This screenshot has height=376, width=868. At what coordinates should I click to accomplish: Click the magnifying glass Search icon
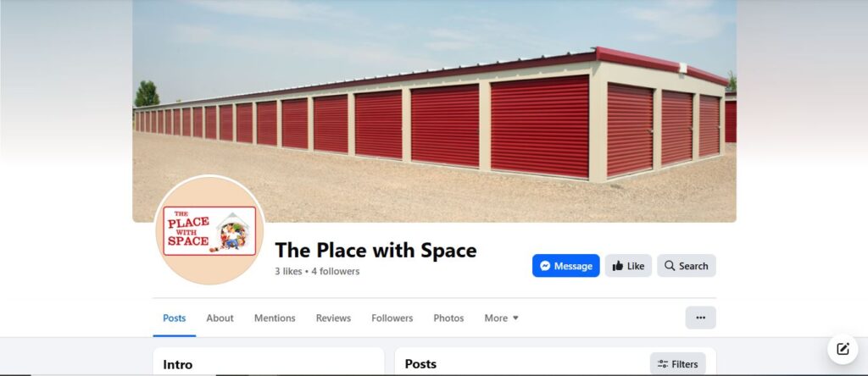670,265
